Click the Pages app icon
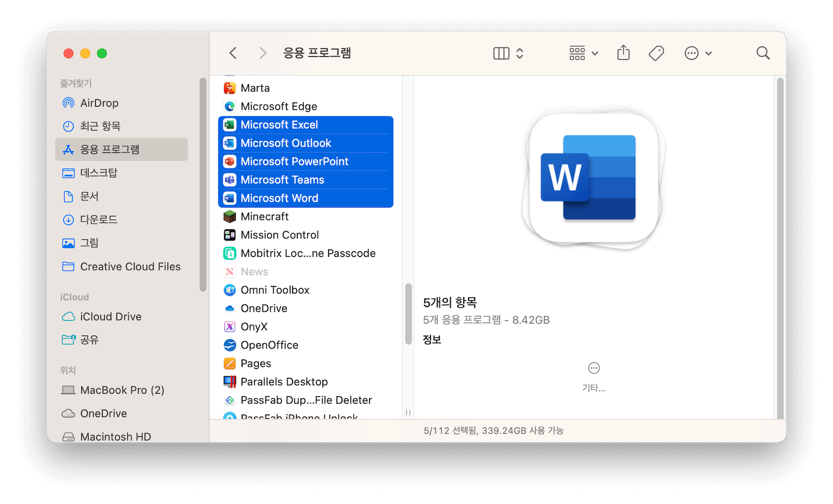Image resolution: width=833 pixels, height=504 pixels. click(230, 364)
